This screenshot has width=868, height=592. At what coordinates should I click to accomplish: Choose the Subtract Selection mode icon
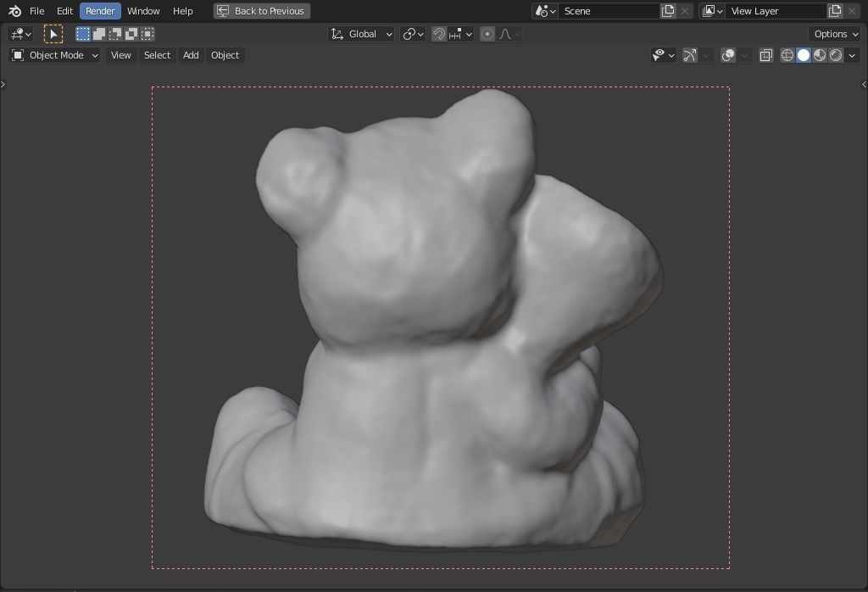[115, 34]
